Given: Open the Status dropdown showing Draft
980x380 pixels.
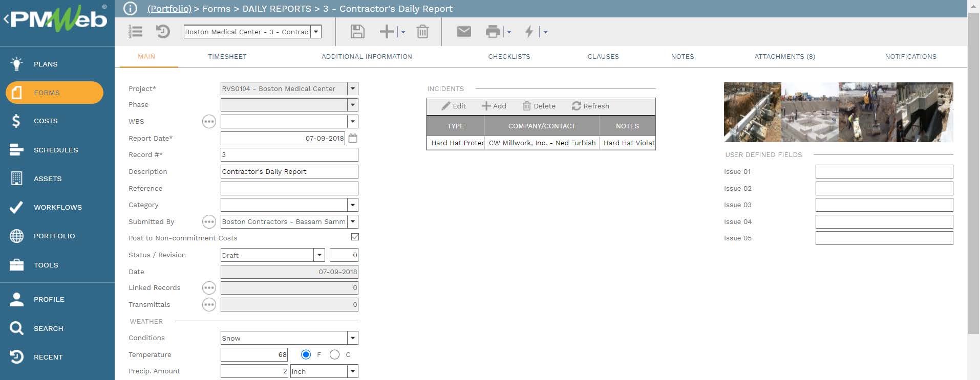Looking at the screenshot, I should pyautogui.click(x=319, y=255).
